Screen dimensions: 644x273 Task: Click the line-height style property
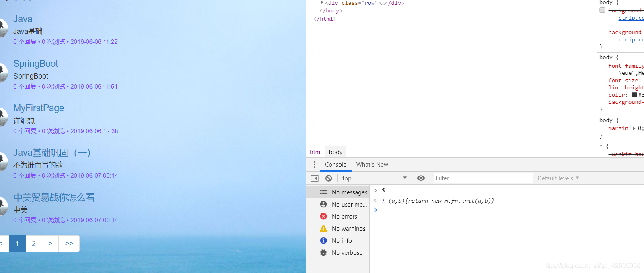626,88
